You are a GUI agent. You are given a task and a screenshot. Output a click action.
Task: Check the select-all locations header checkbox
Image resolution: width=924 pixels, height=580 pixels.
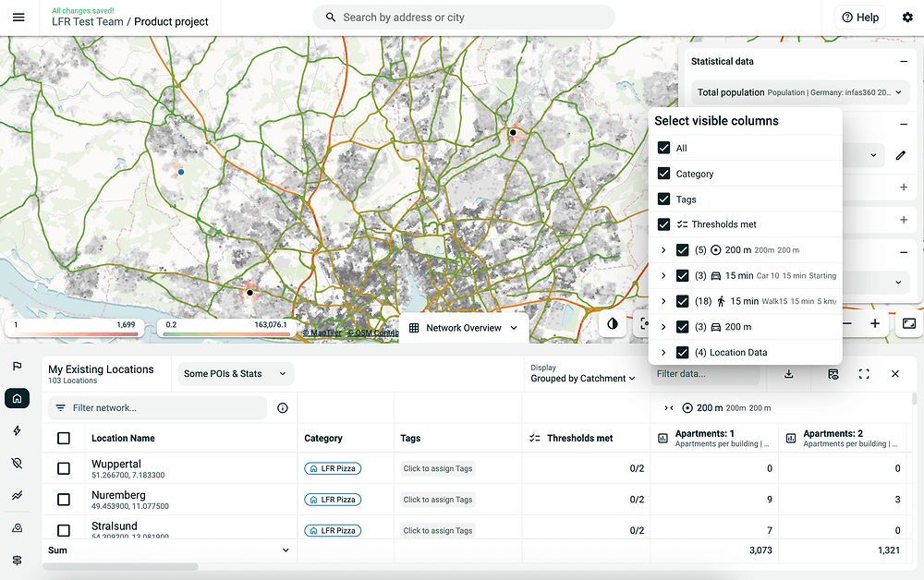[64, 438]
